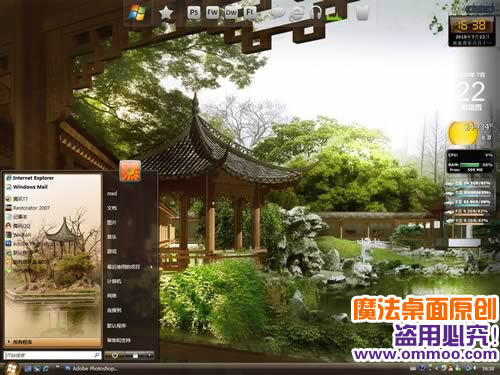Open the shutdown options arrow menu
The height and width of the screenshot is (375, 500).
pyautogui.click(x=149, y=355)
